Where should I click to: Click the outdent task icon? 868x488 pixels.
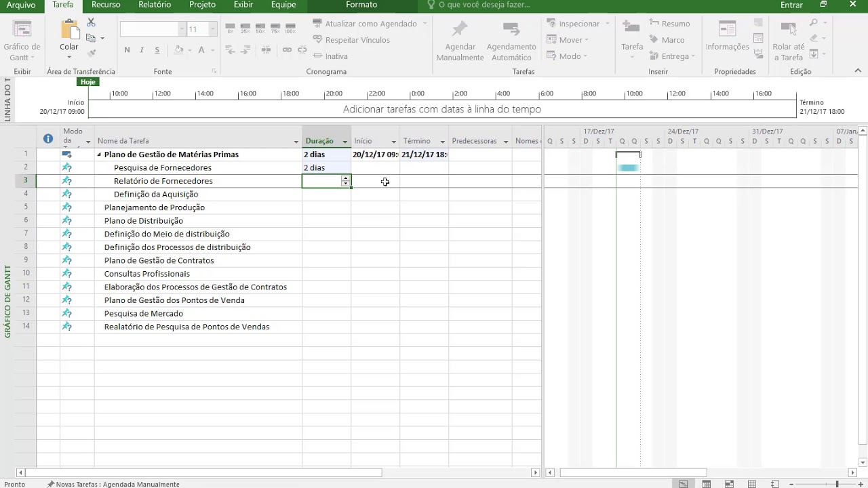pos(231,50)
